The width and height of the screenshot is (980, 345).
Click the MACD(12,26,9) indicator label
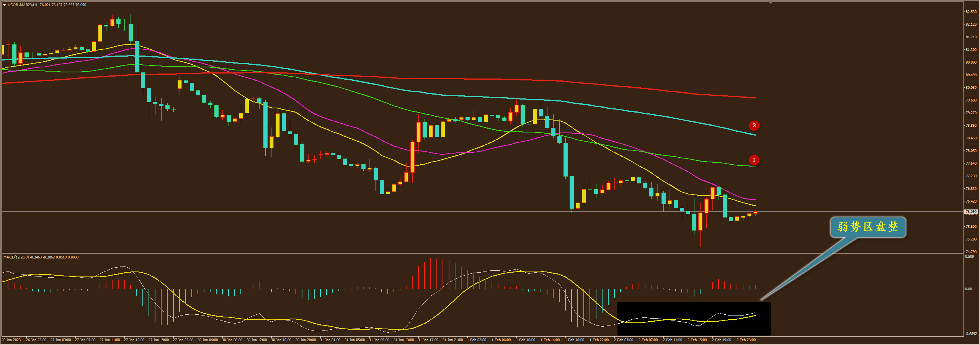coord(16,257)
